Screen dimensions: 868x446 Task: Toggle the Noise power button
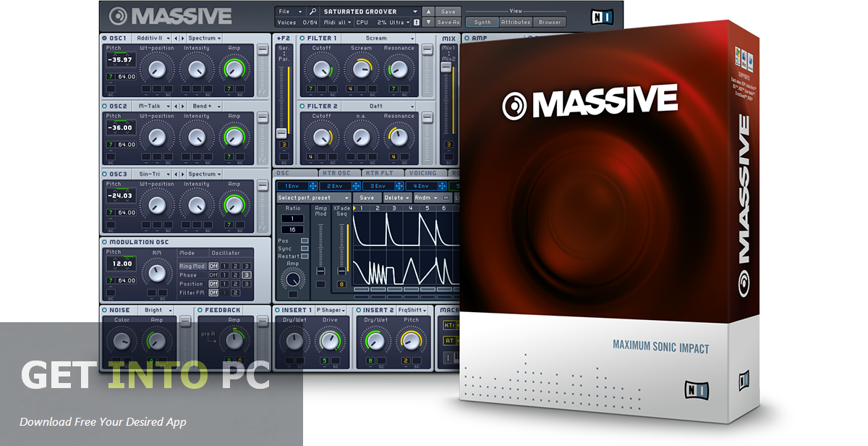point(105,310)
